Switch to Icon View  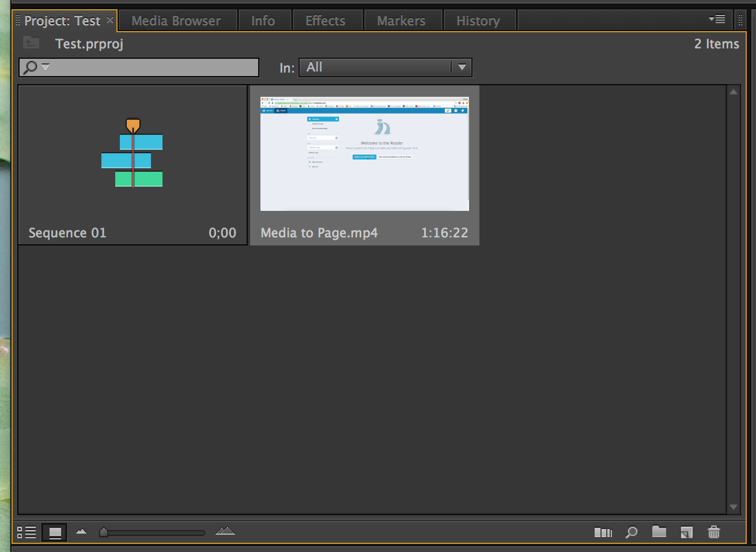[55, 532]
